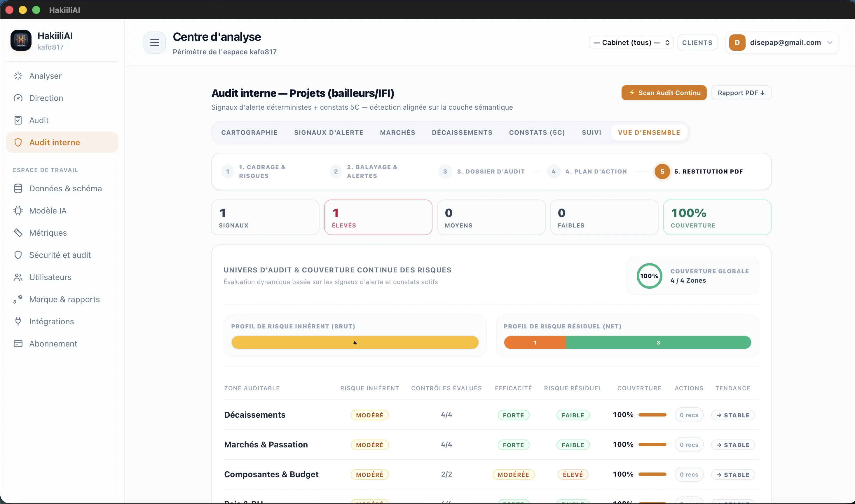Click lightning bolt icon on Scan Audit Continu

click(x=632, y=93)
